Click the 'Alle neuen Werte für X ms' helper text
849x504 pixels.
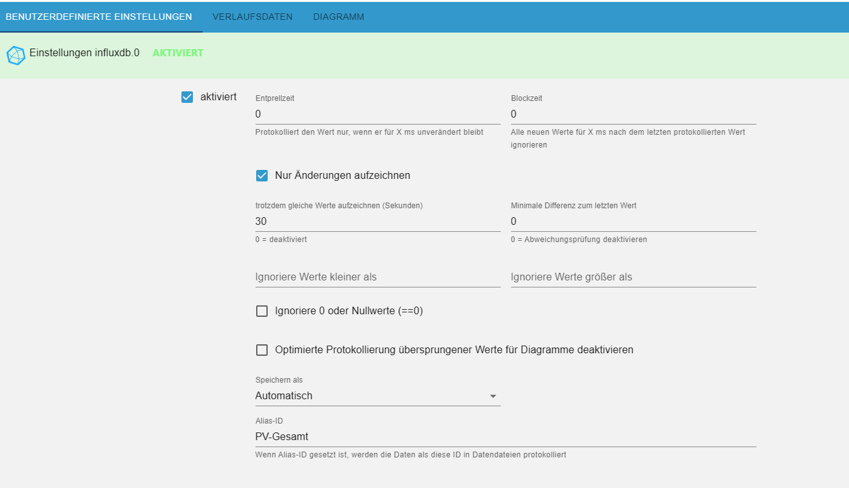(628, 139)
